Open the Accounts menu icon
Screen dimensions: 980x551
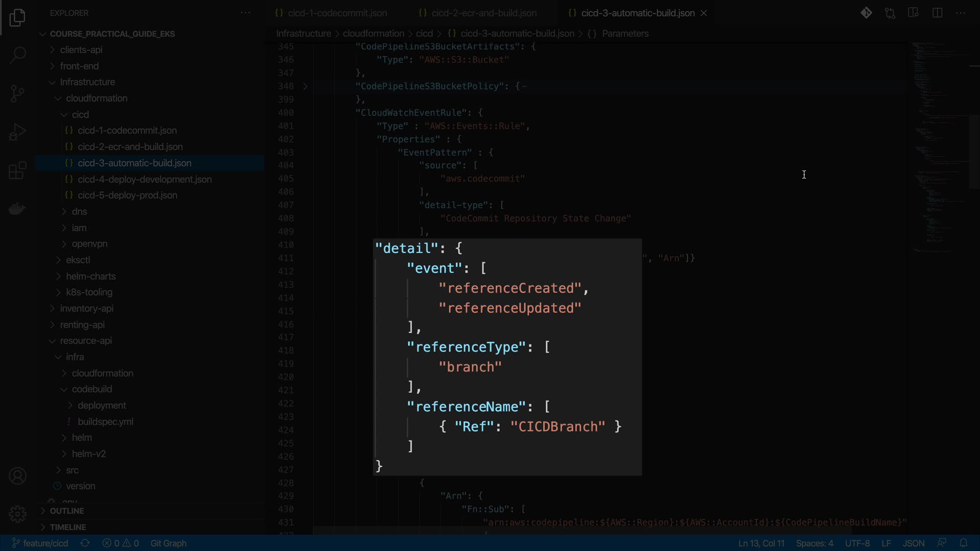pos(17,476)
